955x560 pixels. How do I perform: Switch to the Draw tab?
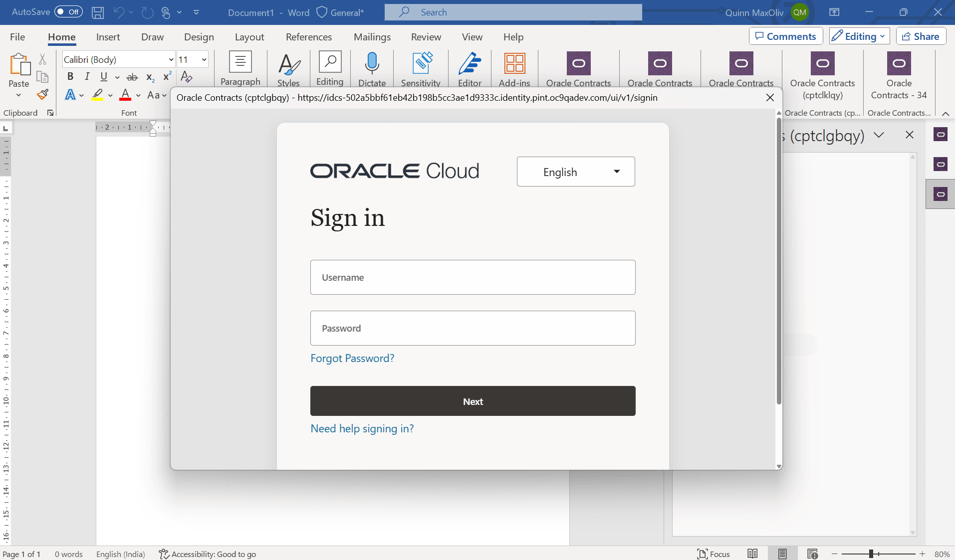pyautogui.click(x=152, y=37)
